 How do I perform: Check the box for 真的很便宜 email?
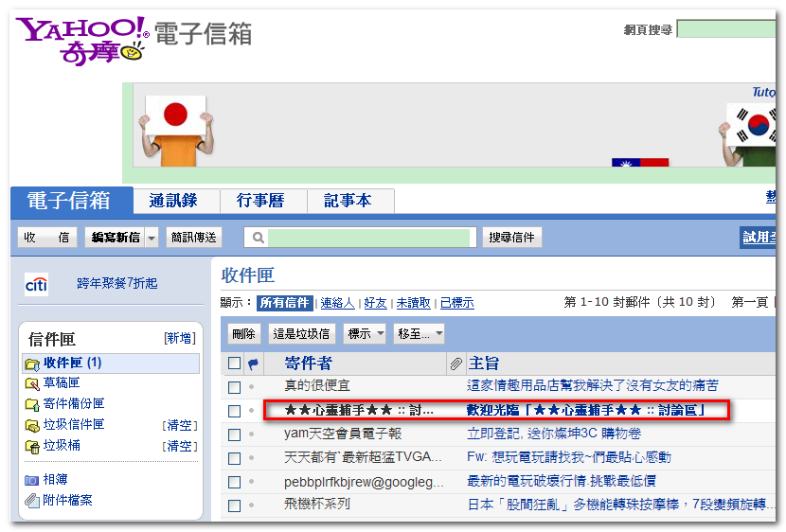234,387
